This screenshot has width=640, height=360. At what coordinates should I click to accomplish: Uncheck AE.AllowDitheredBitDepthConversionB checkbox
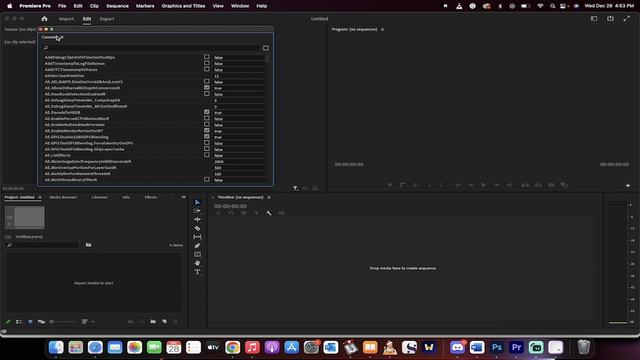(x=207, y=88)
